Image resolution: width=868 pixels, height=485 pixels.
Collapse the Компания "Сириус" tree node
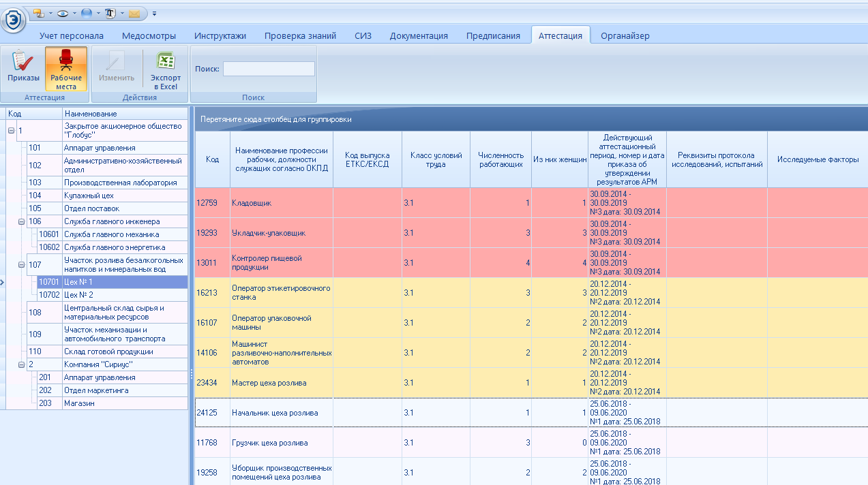22,364
